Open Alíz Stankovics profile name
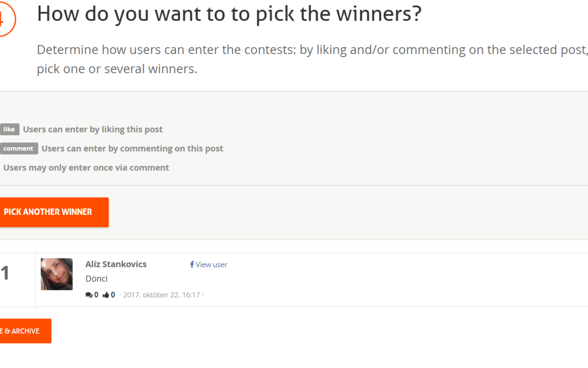 (116, 264)
